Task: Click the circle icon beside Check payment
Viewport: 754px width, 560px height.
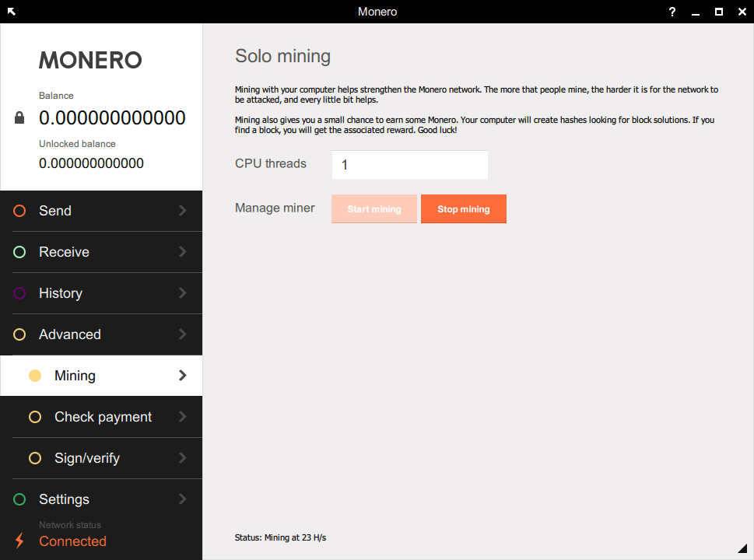Action: (x=34, y=417)
